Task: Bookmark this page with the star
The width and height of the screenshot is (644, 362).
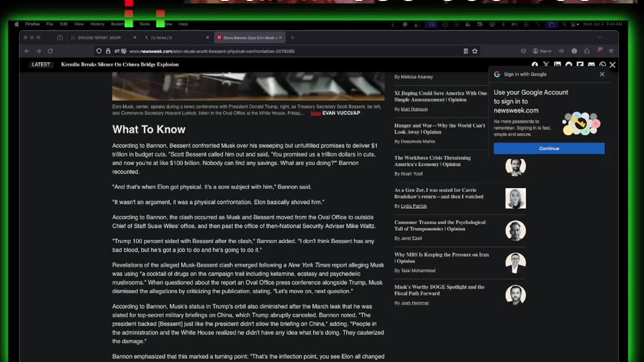Action: tap(474, 51)
